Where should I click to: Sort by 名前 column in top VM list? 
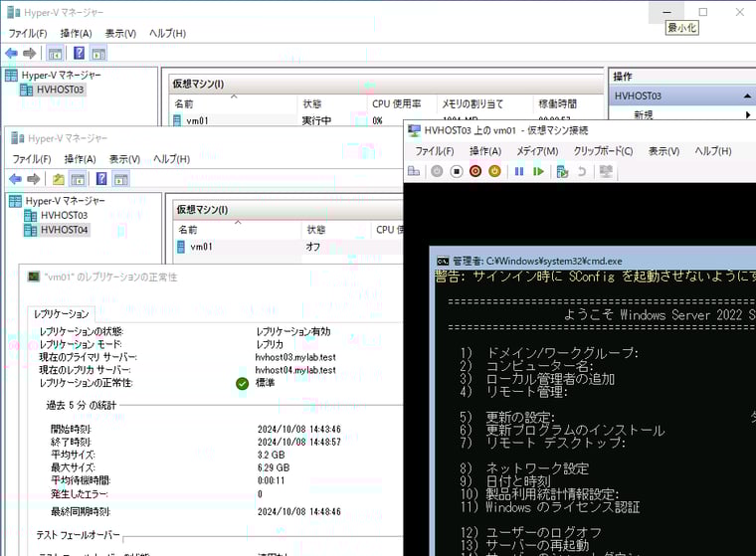(234, 103)
